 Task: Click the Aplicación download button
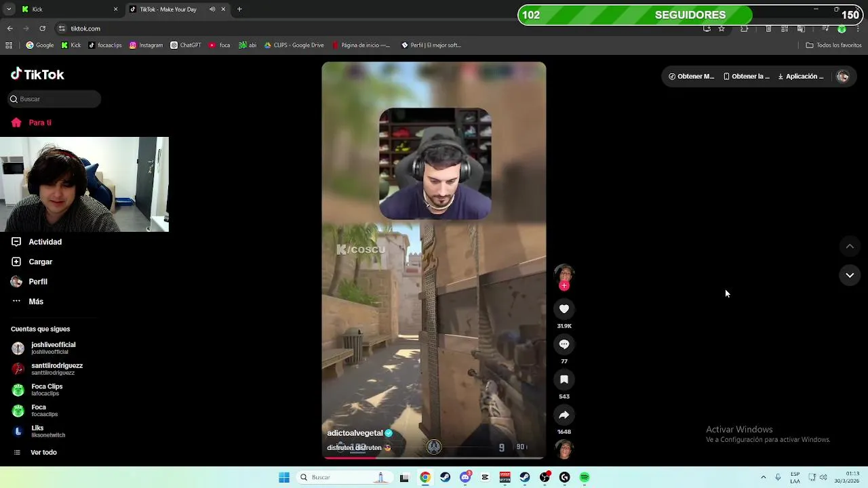(x=800, y=77)
